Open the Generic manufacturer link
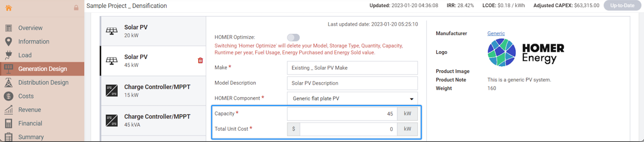This screenshot has height=142, width=644. click(x=496, y=33)
